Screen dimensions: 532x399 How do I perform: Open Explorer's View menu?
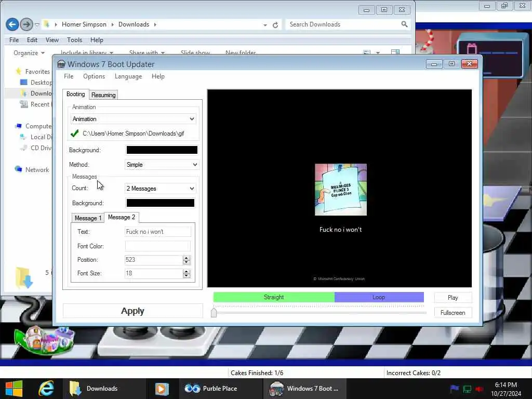[52, 40]
